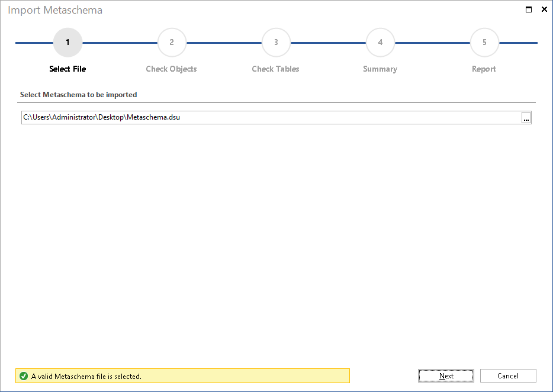Maximize the Import Metaschema window
Image resolution: width=553 pixels, height=392 pixels.
pyautogui.click(x=529, y=9)
